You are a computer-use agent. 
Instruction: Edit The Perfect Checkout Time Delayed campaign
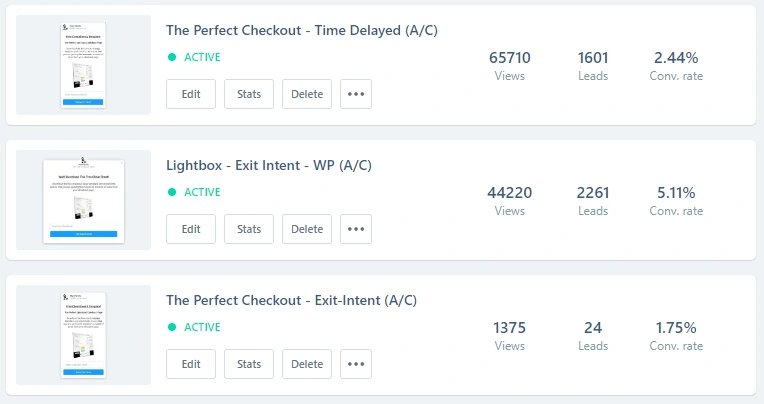coord(191,94)
